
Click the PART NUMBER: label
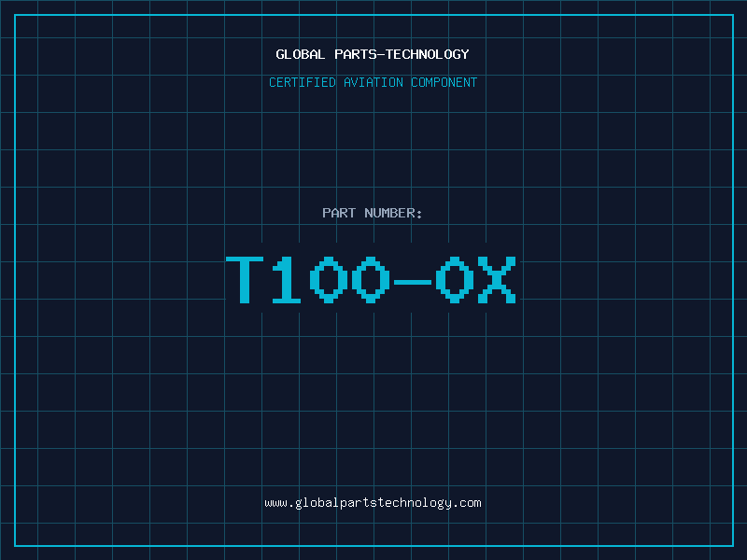[372, 213]
